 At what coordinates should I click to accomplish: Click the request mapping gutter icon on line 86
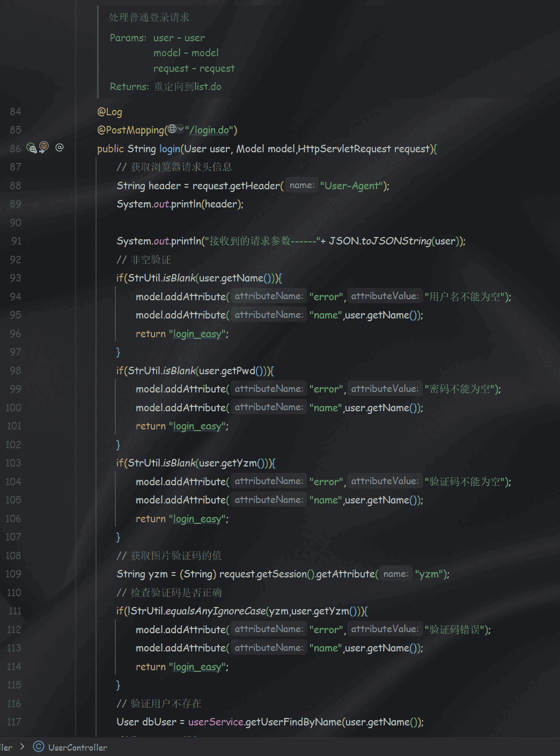[x=32, y=148]
